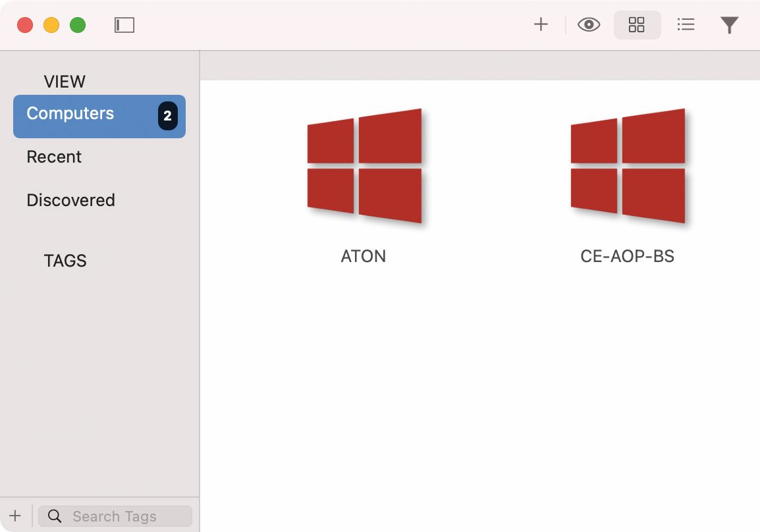Click the search magnifier icon
The height and width of the screenshot is (532, 760).
coord(55,516)
